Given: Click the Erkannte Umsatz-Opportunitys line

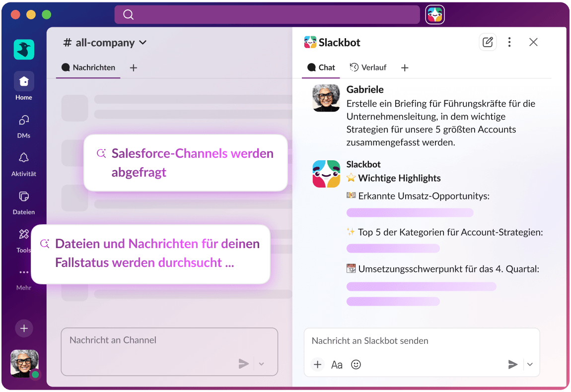Looking at the screenshot, I should point(418,196).
